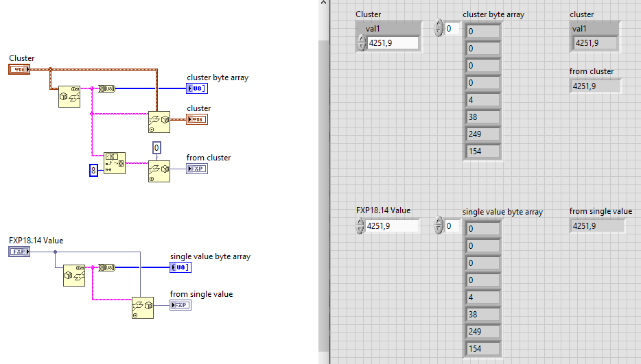Click the numeric constant 8 on diagram
Image resolution: width=641 pixels, height=364 pixels.
point(94,170)
